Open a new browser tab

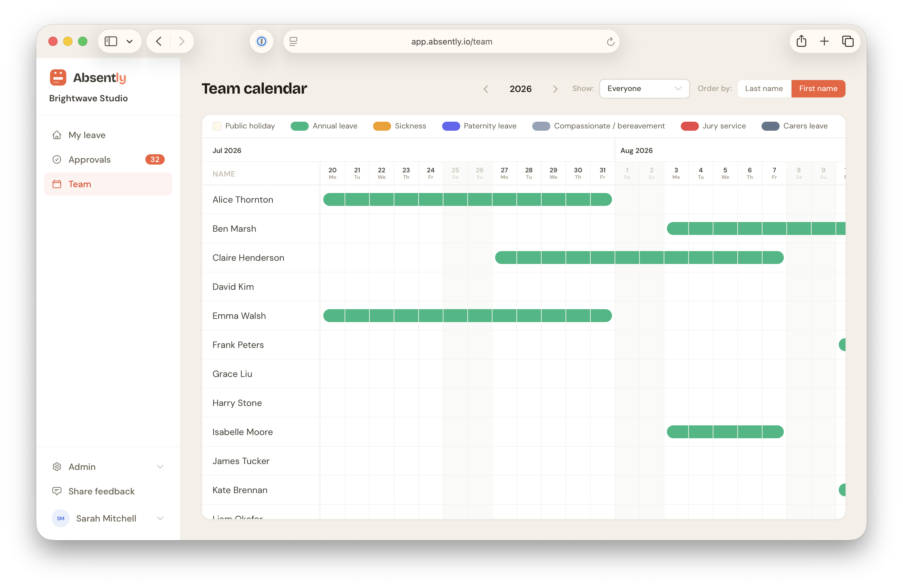(x=824, y=41)
